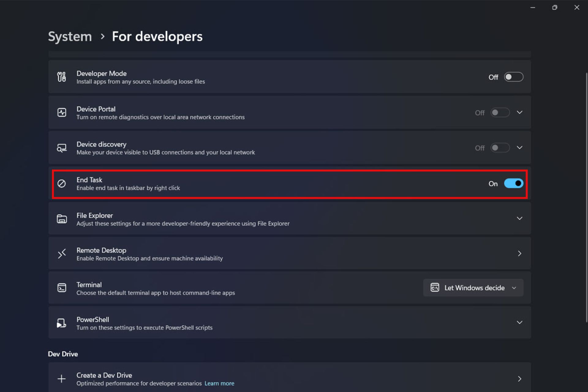Click the Device discovery icon

(62, 148)
